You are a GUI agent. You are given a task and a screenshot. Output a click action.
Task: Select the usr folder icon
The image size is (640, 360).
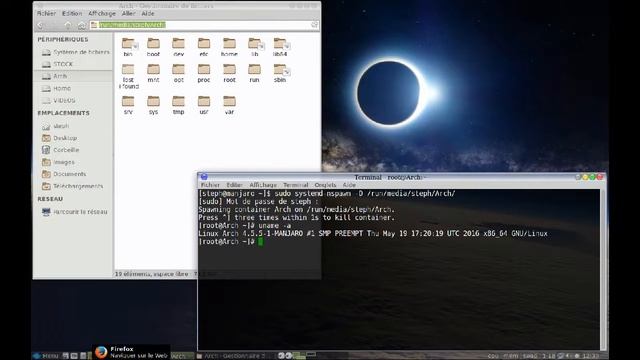coord(204,101)
